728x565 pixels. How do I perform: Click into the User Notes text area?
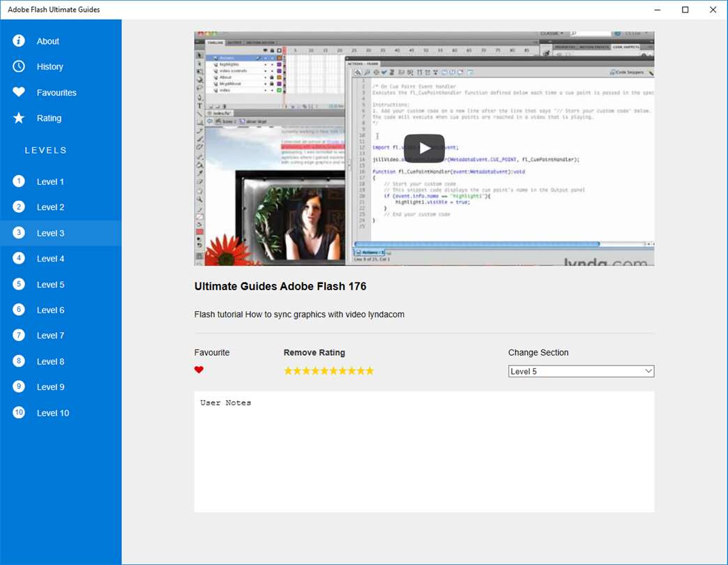(425, 452)
